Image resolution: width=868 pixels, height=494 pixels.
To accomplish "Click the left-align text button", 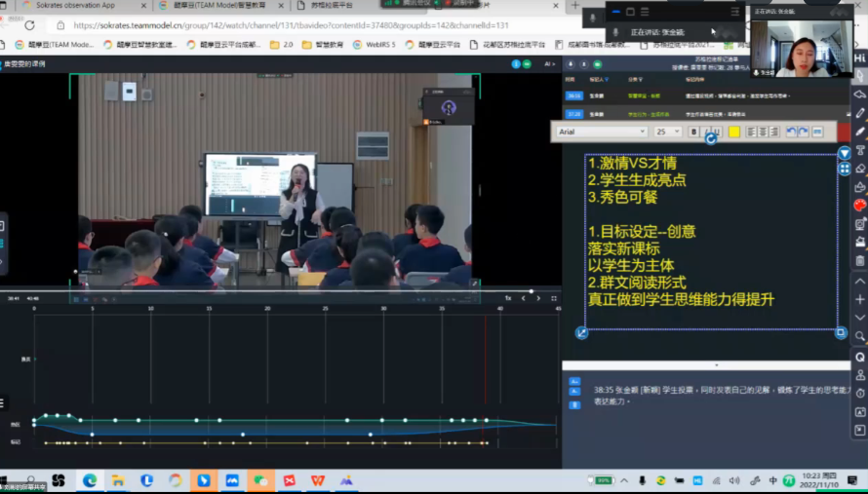I will point(751,132).
